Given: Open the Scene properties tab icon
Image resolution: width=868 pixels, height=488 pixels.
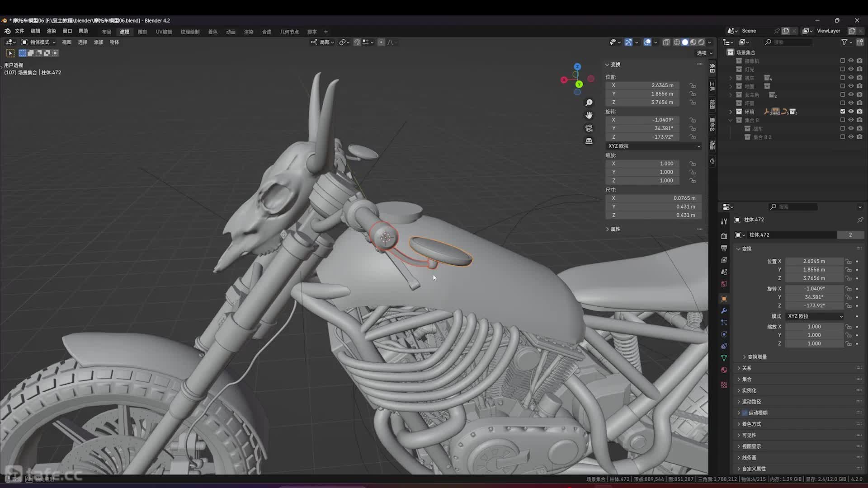Looking at the screenshot, I should point(724,272).
